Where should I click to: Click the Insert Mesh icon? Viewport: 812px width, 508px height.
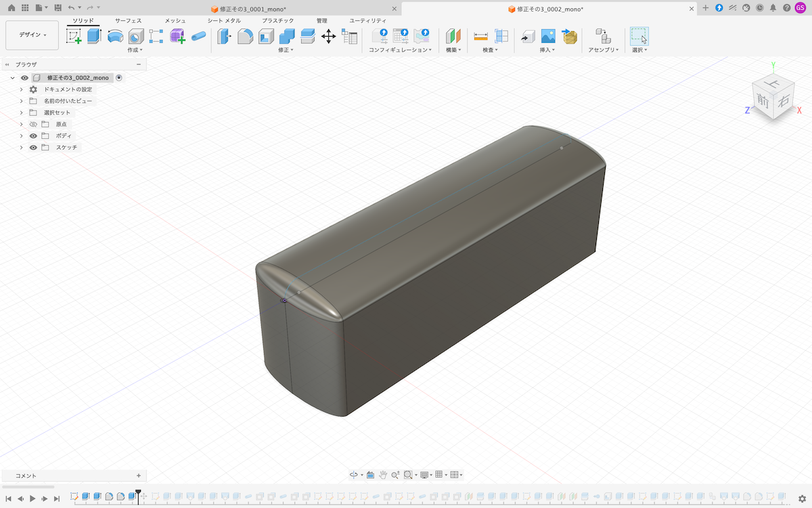(570, 37)
